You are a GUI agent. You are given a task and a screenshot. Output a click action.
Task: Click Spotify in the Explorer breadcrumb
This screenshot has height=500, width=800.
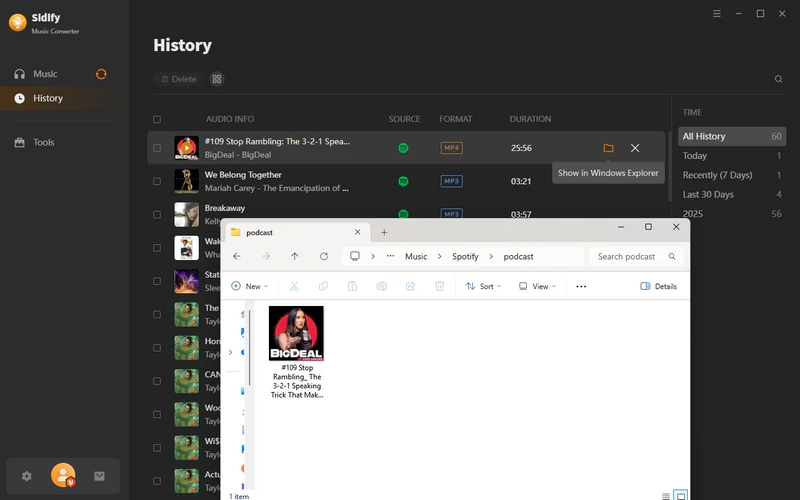[x=465, y=257]
